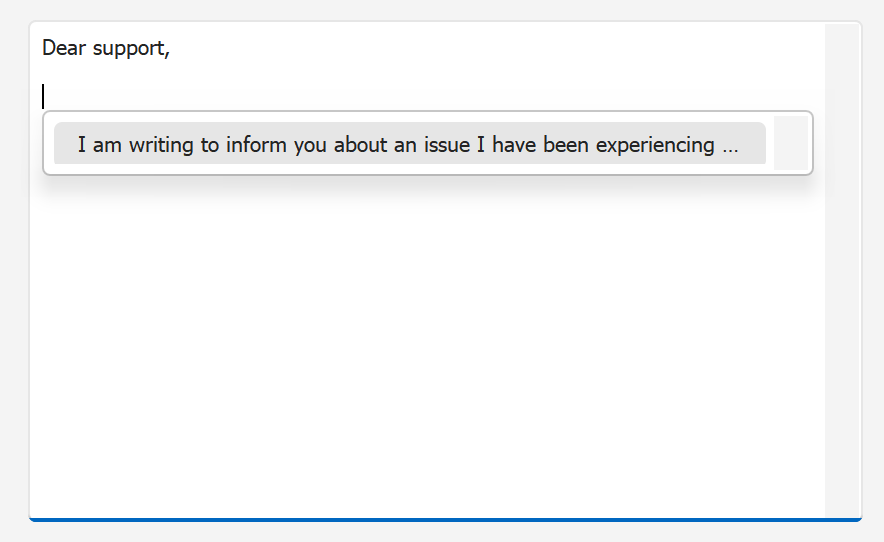The width and height of the screenshot is (884, 542).
Task: Click the bottom-left empty corner of the text box
Action: click(x=50, y=500)
